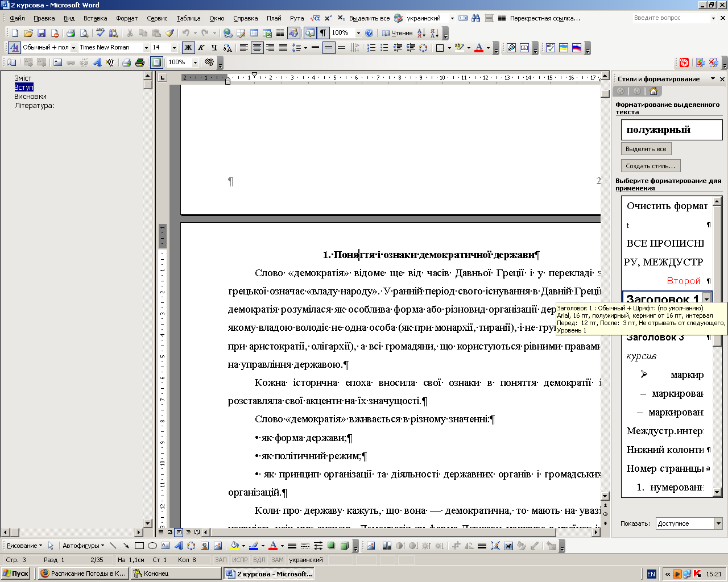728x582 pixels.
Task: Open a file with the folder icon
Action: click(28, 33)
